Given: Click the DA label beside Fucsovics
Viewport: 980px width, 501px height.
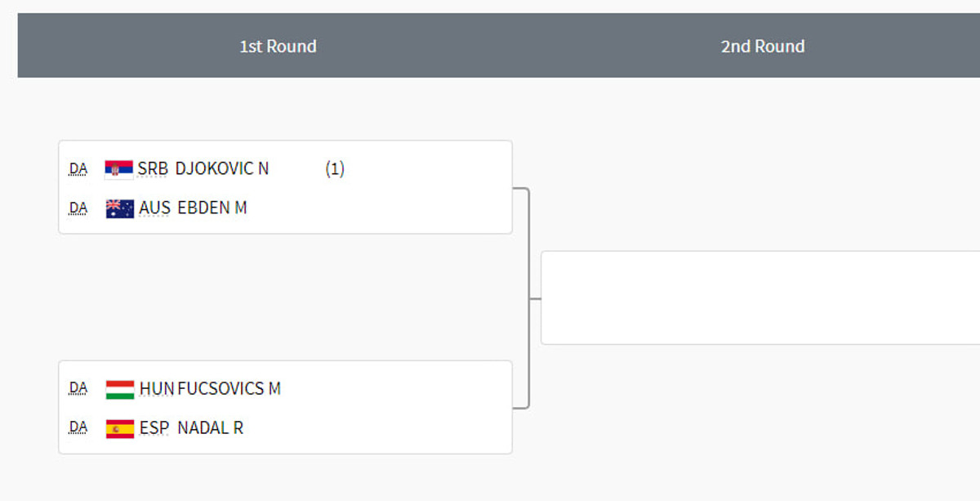Looking at the screenshot, I should coord(78,389).
